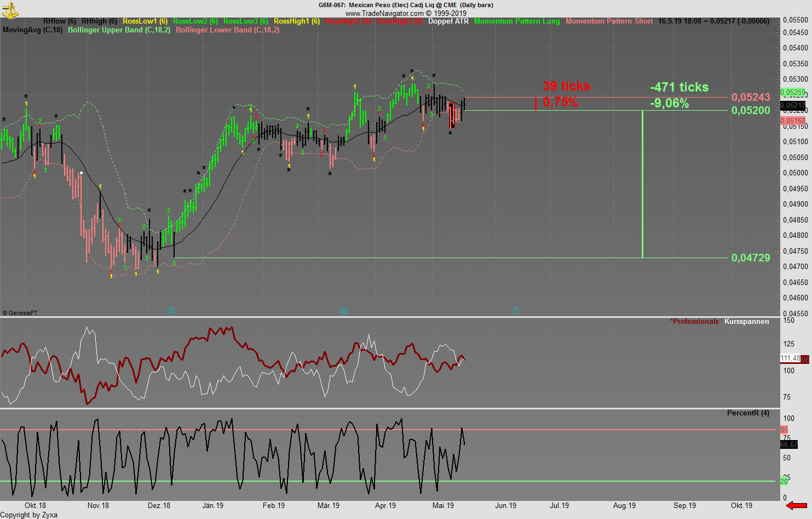This screenshot has width=812, height=519.
Task: Click the cyan diamond marker near März.19
Action: pyautogui.click(x=343, y=310)
